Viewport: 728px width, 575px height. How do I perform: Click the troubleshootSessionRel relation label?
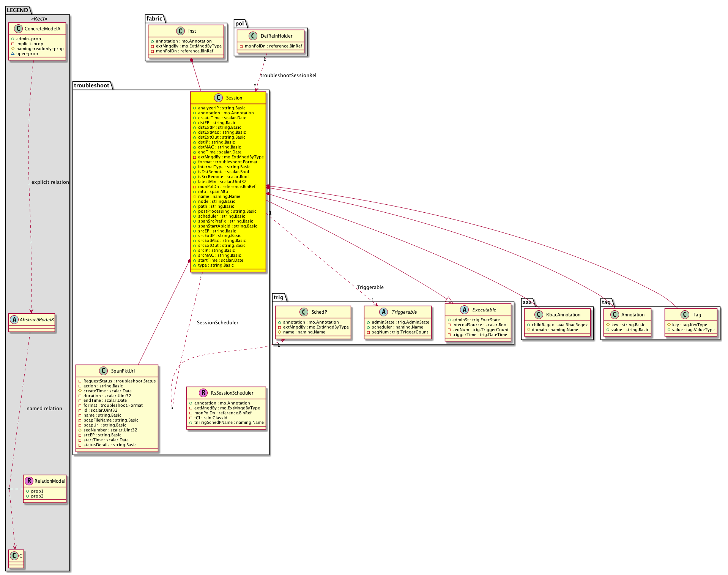tap(288, 76)
